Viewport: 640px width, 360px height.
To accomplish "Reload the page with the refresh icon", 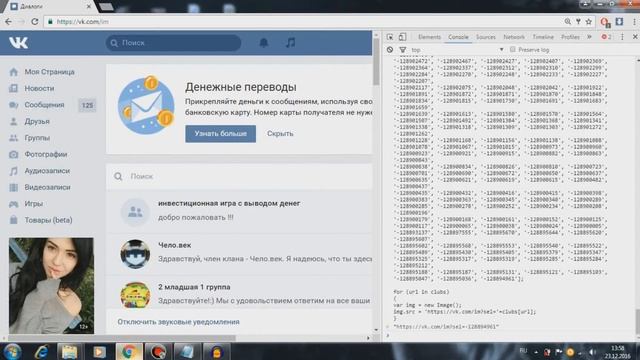I will click(35, 21).
